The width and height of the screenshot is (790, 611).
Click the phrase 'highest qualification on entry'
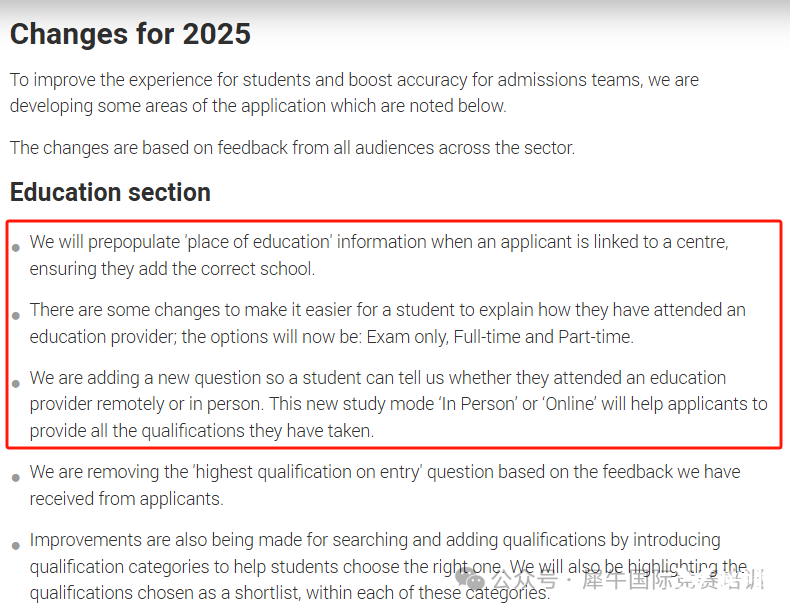307,472
